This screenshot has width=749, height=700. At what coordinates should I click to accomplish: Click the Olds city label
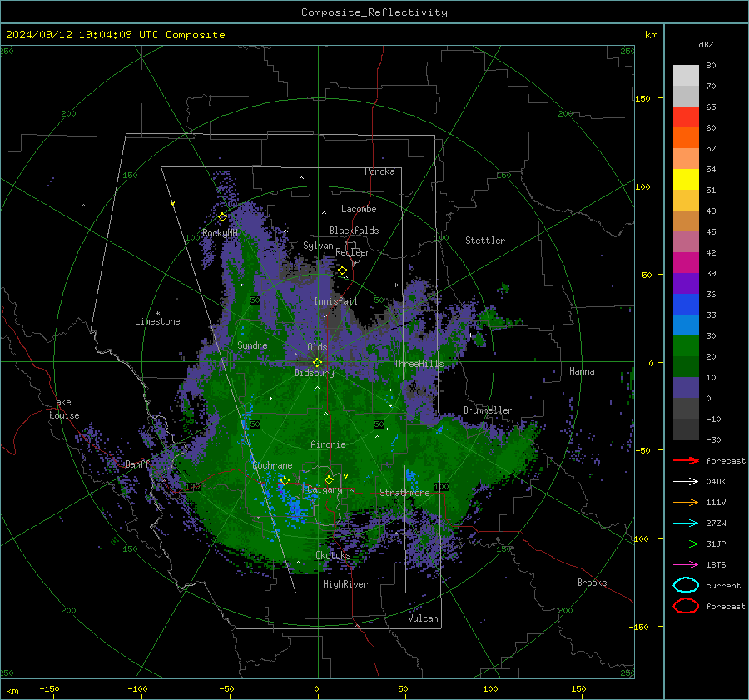click(x=317, y=347)
